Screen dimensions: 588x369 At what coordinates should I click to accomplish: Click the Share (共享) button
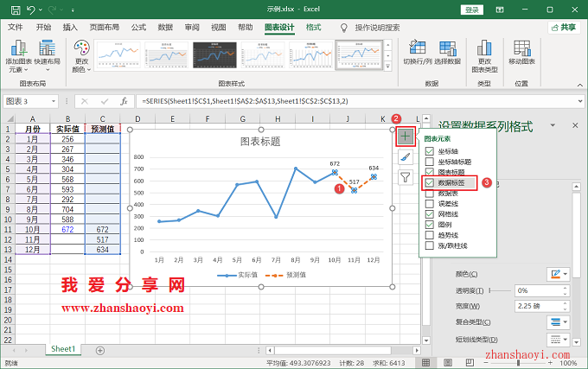564,28
